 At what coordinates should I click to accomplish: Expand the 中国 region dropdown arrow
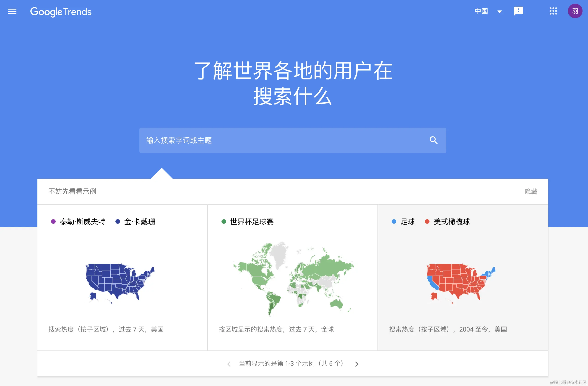point(500,12)
